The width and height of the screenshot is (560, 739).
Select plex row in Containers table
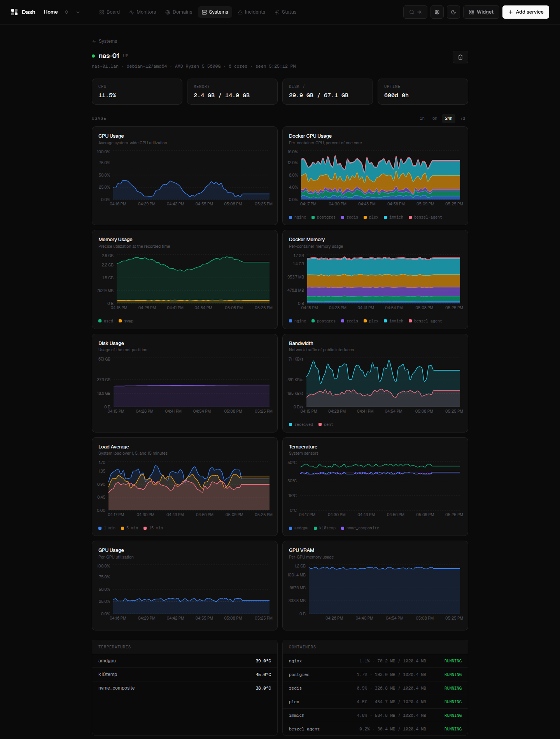[x=375, y=702]
